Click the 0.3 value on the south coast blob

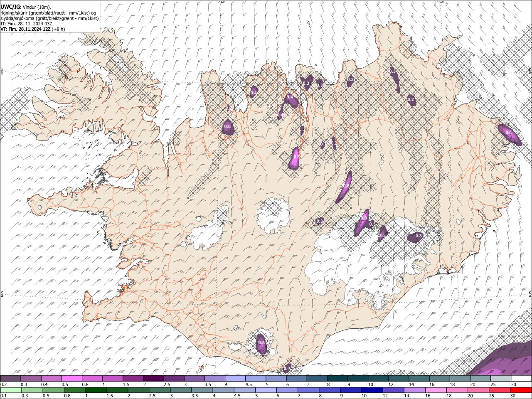(x=287, y=368)
